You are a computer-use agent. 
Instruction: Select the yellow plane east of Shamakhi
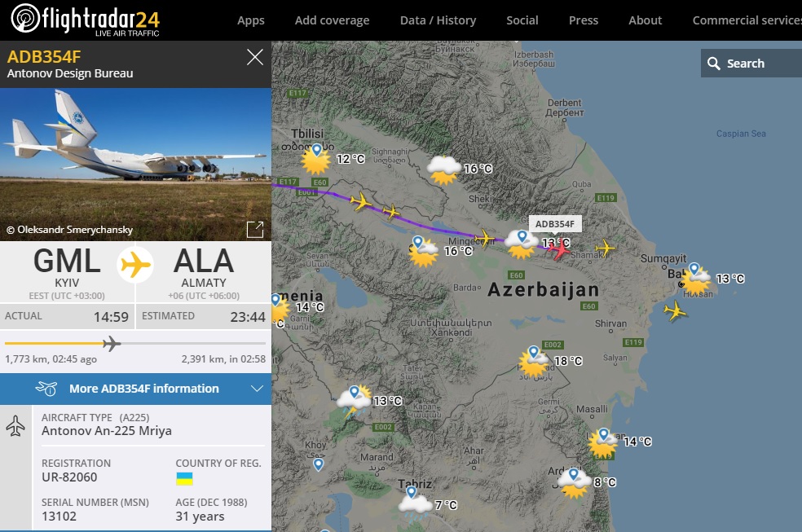coord(605,248)
